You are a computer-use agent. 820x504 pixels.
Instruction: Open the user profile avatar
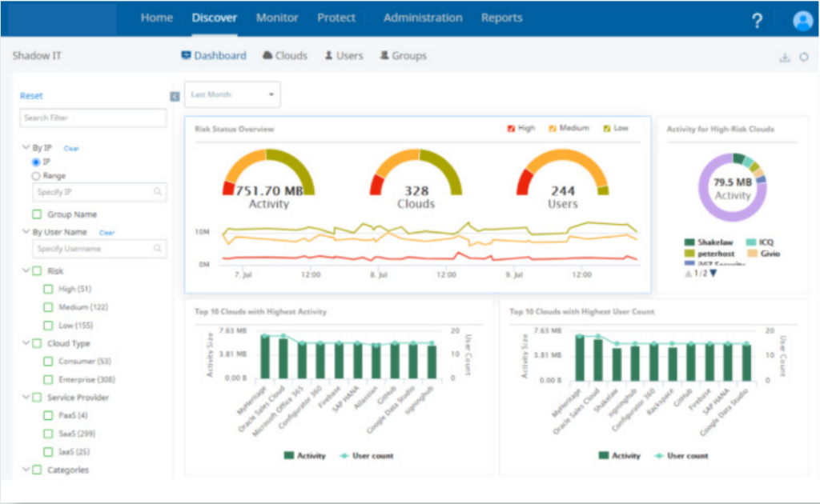point(802,21)
